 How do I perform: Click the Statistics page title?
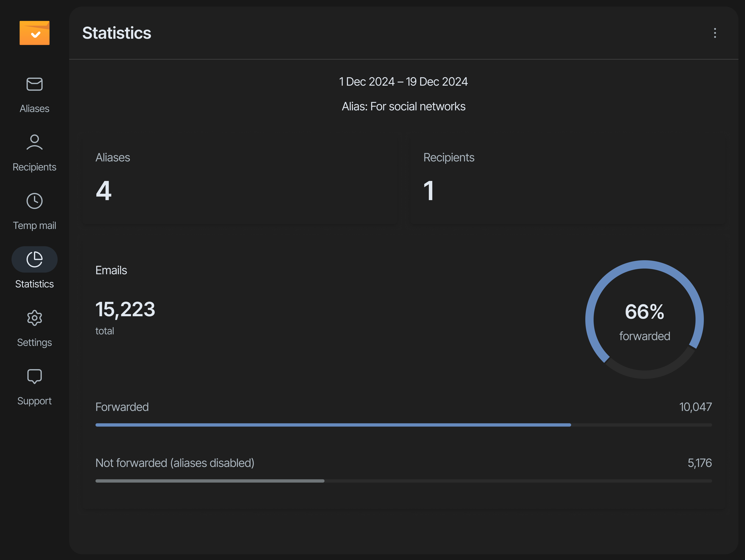click(116, 33)
